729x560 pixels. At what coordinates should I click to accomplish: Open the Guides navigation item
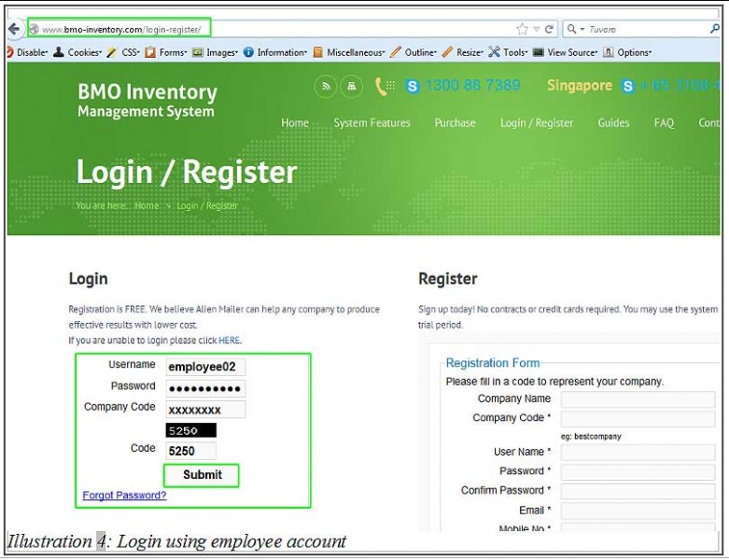point(613,122)
